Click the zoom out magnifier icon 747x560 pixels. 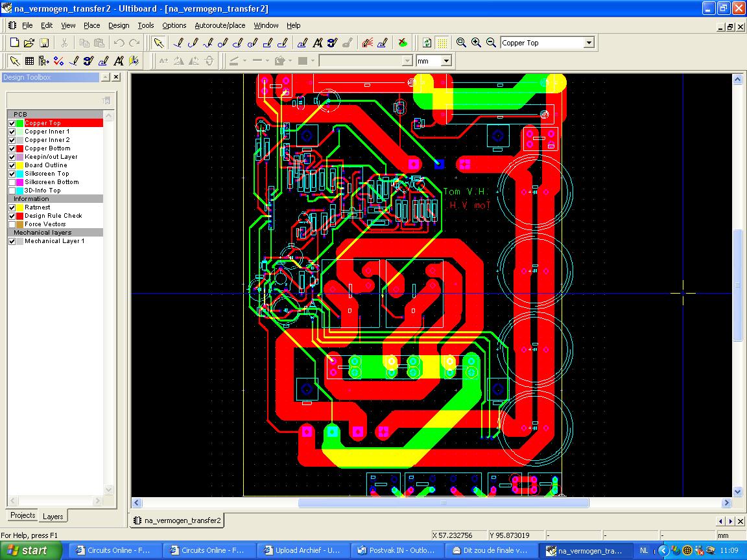point(491,43)
